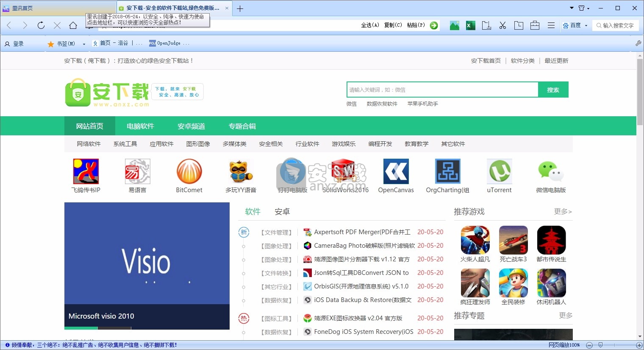
Task: Open the downloads icon in toolbar
Action: click(486, 25)
